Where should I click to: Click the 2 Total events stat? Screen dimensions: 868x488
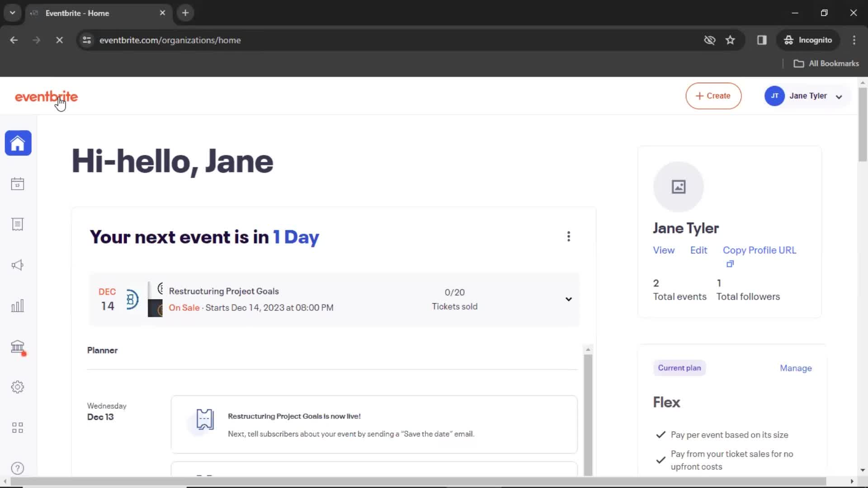coord(679,290)
